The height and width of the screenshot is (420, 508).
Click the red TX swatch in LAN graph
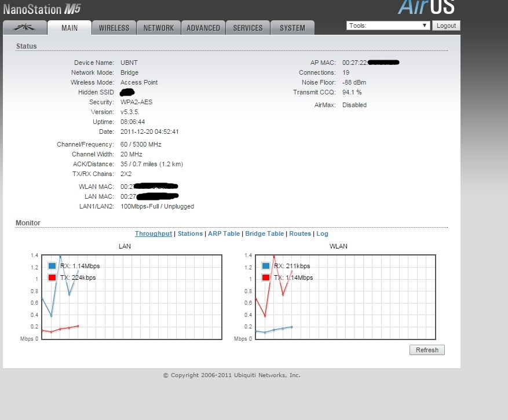click(x=52, y=277)
